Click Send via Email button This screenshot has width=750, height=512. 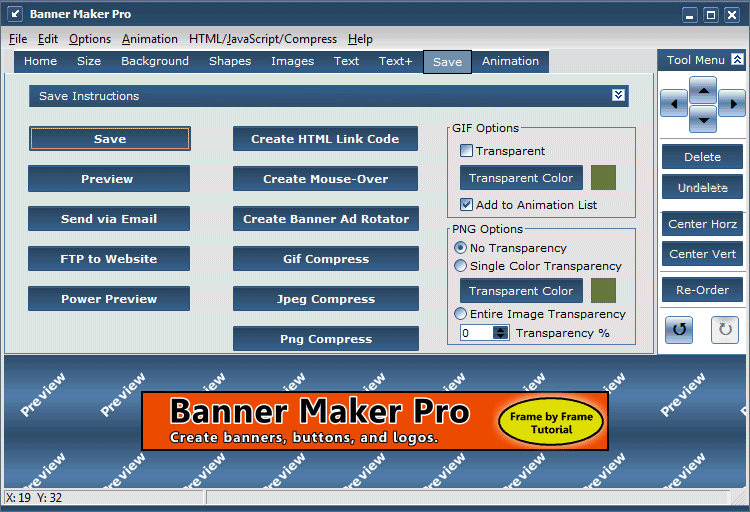(109, 219)
